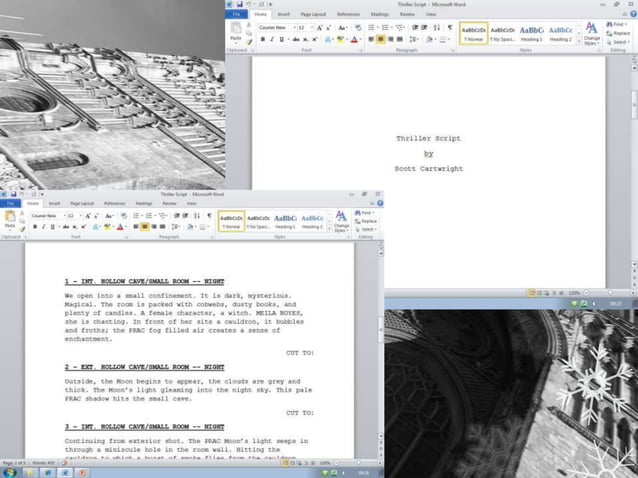Show paragraph marks in title-page Word window
Screen dimensions: 638x478
coord(450,28)
